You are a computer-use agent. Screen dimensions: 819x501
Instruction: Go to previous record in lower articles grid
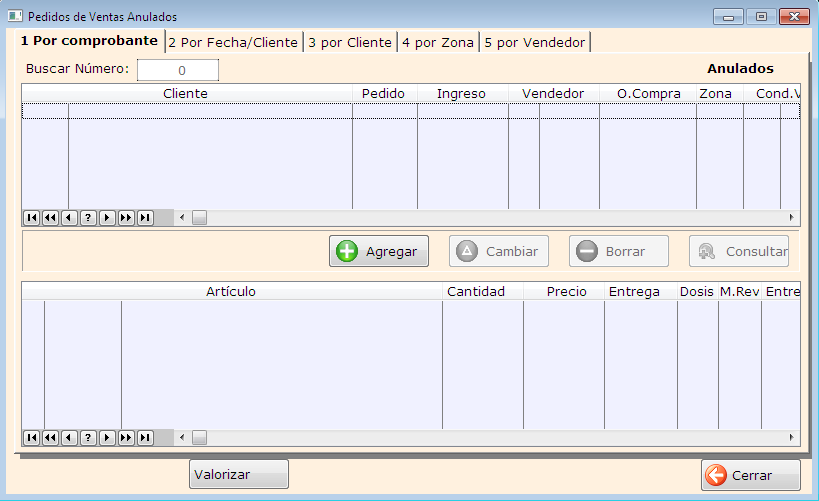69,437
